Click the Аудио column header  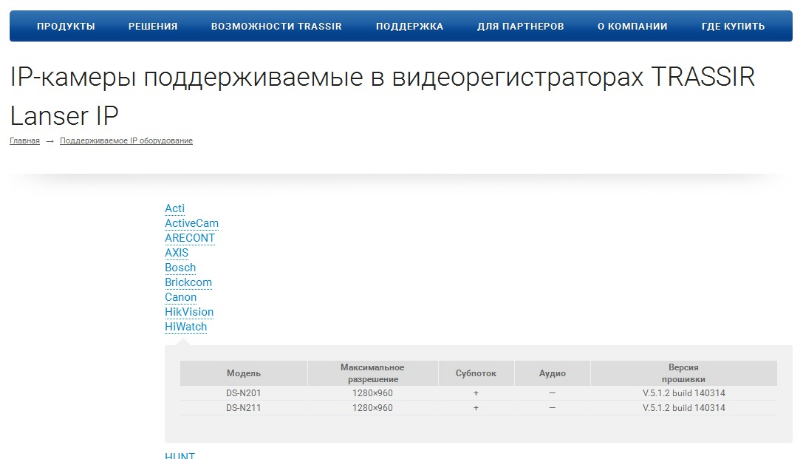point(553,373)
